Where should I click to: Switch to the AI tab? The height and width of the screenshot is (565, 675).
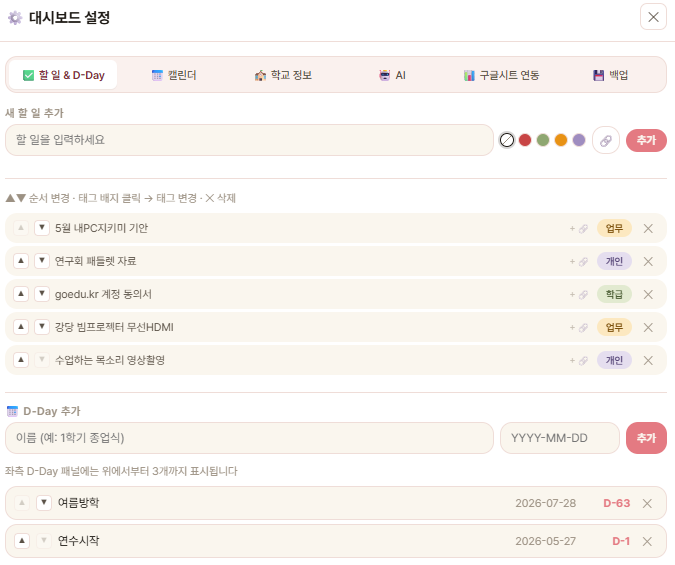tap(392, 75)
